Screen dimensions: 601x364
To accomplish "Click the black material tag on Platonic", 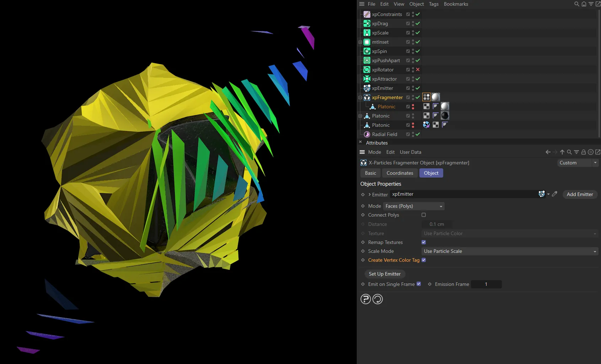I will tap(445, 115).
